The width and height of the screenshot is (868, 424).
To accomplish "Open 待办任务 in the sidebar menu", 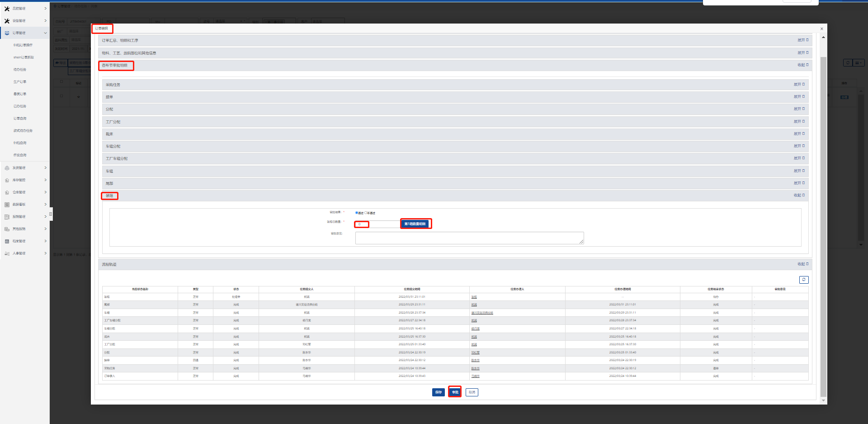I will [x=20, y=70].
